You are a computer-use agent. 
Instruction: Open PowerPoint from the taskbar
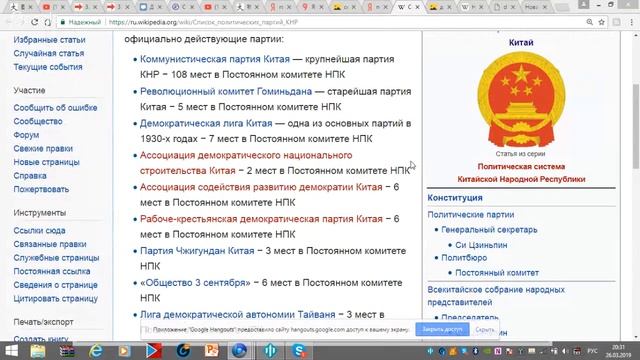click(x=211, y=351)
